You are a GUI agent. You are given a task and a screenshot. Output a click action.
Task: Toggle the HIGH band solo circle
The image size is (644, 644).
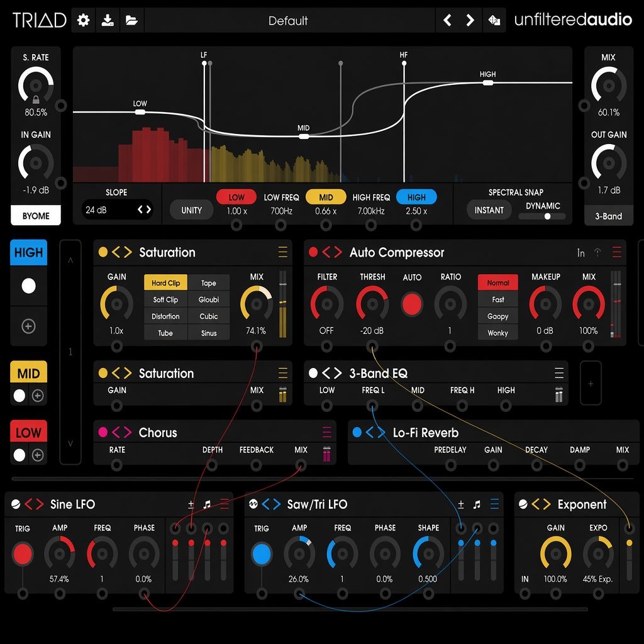tap(28, 286)
